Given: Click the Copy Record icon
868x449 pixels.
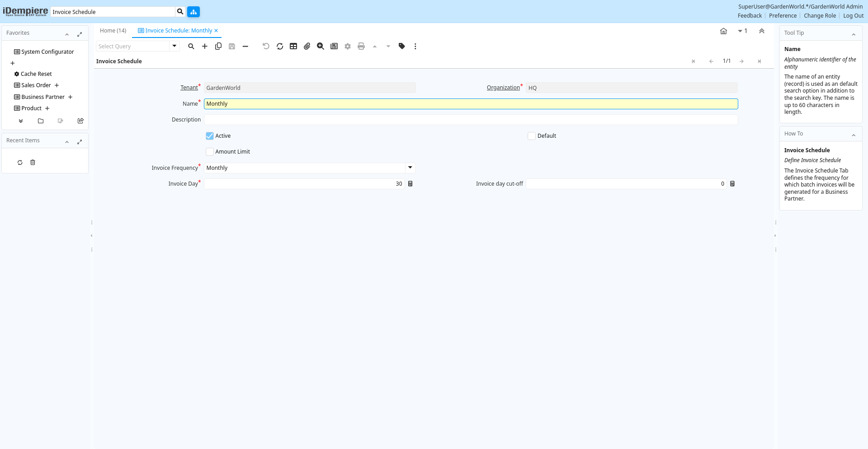Looking at the screenshot, I should click(x=218, y=46).
